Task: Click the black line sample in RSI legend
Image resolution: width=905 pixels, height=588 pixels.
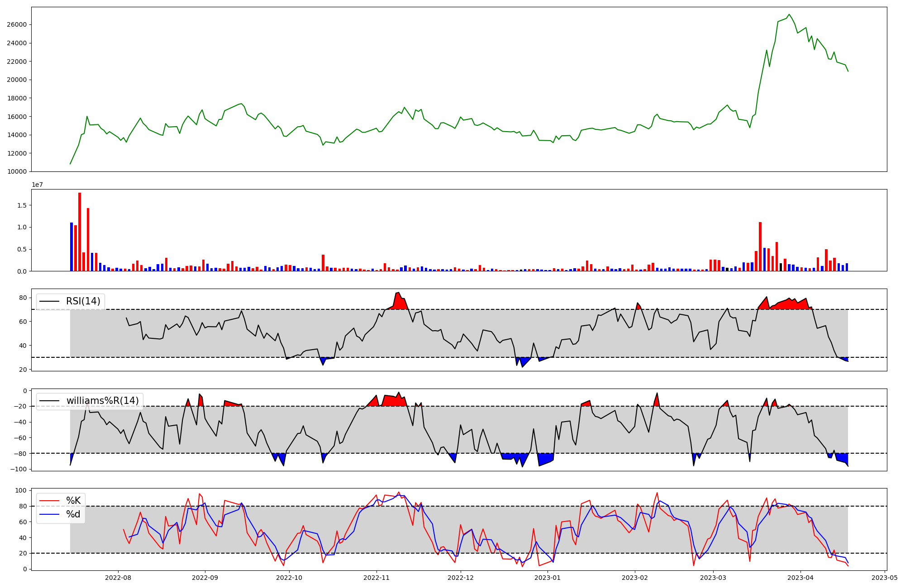Action: click(50, 302)
